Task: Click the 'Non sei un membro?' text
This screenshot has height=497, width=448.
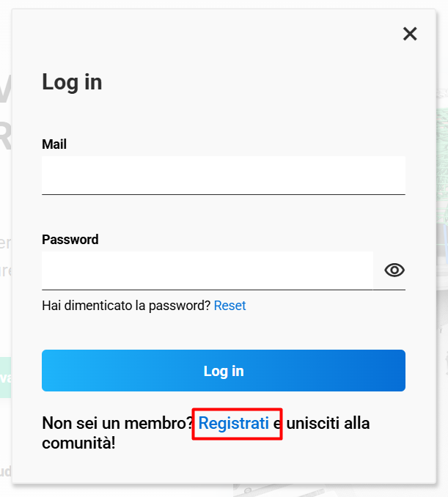Action: pyautogui.click(x=117, y=423)
